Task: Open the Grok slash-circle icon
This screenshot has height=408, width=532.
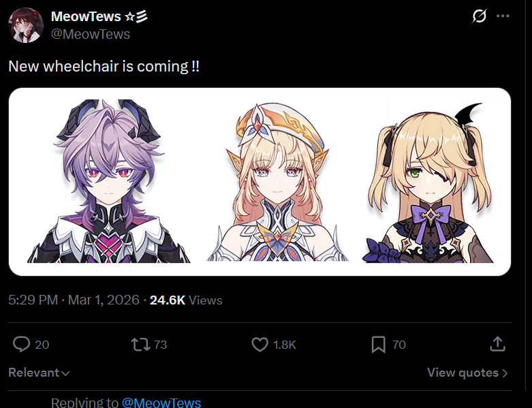Action: pos(479,16)
